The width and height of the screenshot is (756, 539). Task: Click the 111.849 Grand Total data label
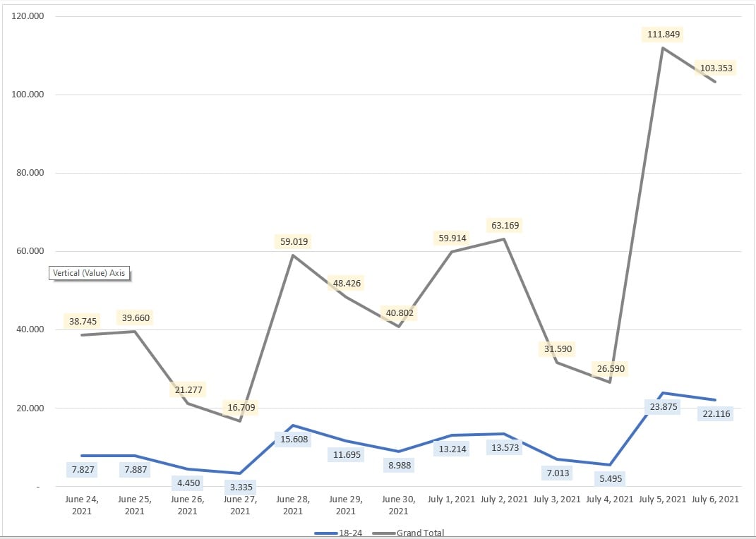pyautogui.click(x=663, y=34)
